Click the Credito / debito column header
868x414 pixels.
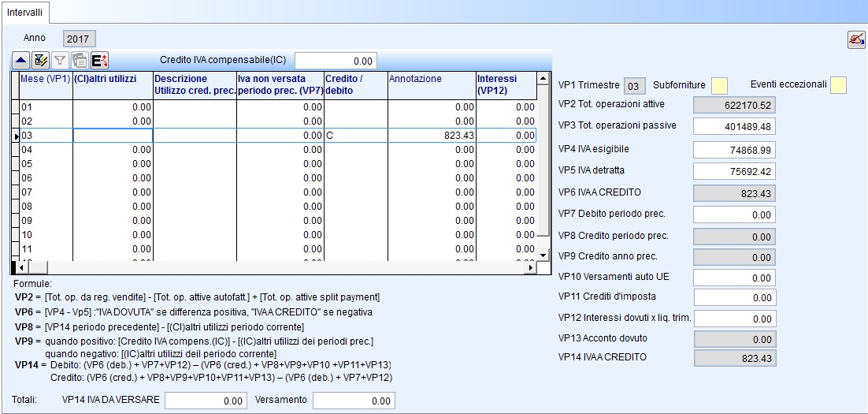(356, 85)
